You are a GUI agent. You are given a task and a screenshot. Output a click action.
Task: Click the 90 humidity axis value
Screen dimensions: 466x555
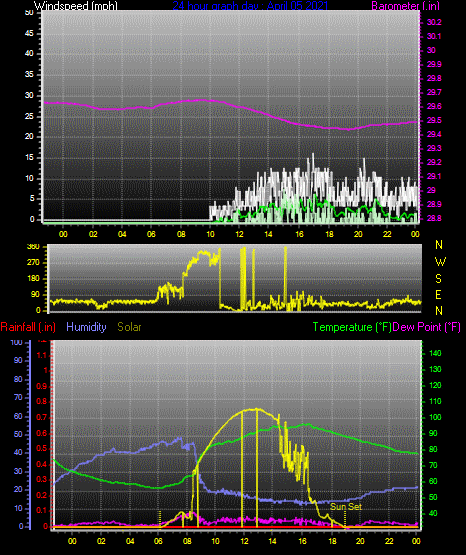pos(18,360)
